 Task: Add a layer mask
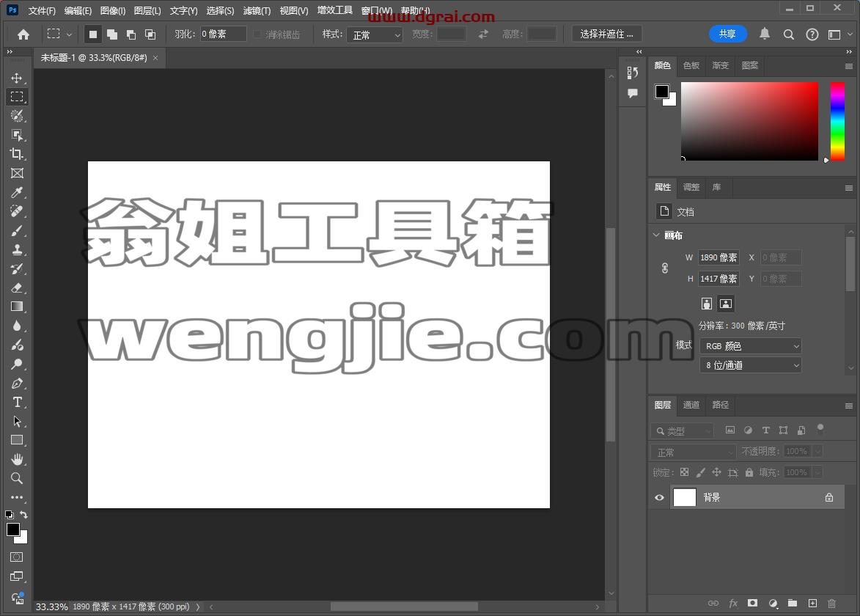click(x=752, y=604)
